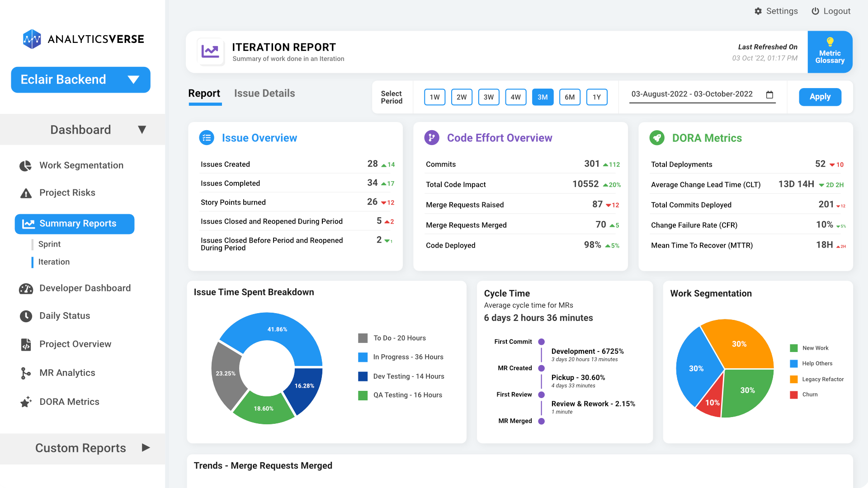Expand the Custom Reports section
This screenshot has height=488, width=868.
[146, 448]
